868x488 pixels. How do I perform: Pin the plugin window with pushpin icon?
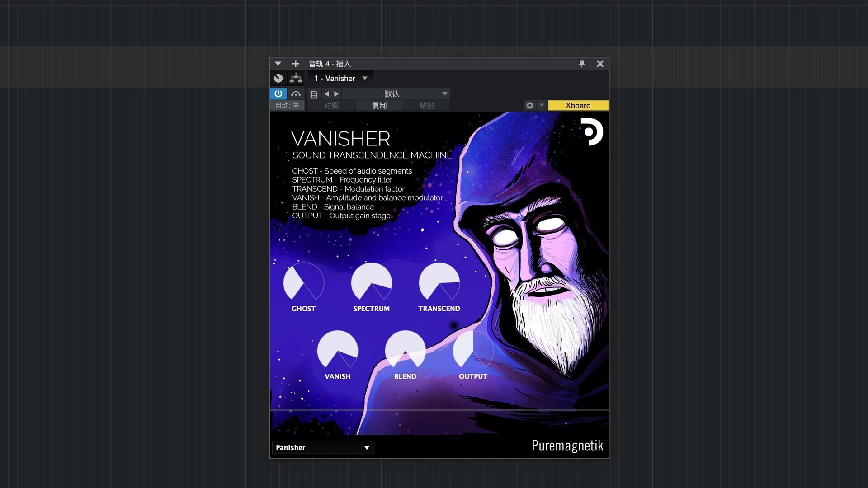(582, 64)
